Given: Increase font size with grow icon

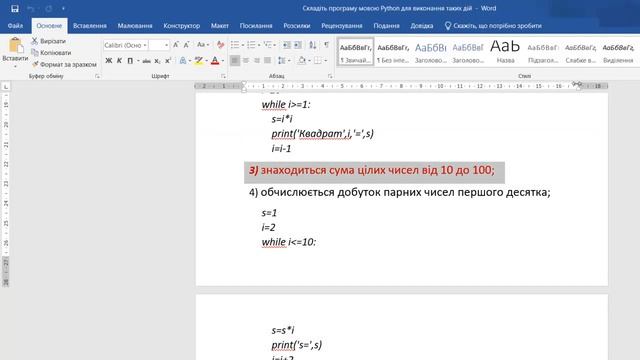Looking at the screenshot, I should (176, 45).
